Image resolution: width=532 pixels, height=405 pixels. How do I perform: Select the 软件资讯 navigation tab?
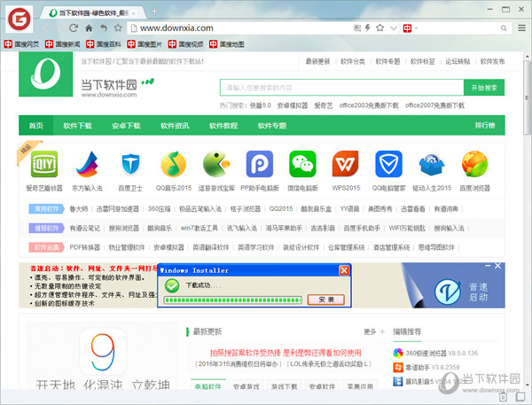pos(175,126)
